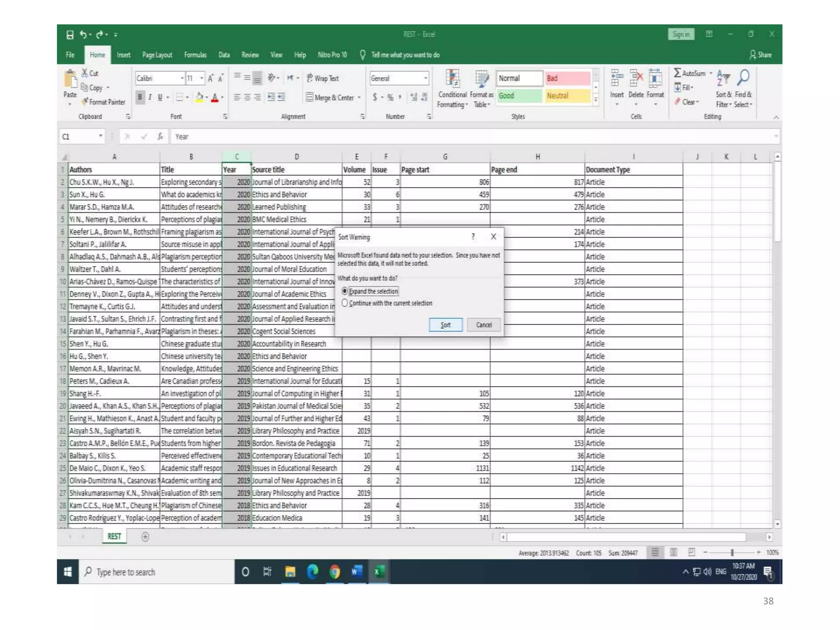Choose Continue with the current selection
The image size is (840, 630).
(x=345, y=303)
